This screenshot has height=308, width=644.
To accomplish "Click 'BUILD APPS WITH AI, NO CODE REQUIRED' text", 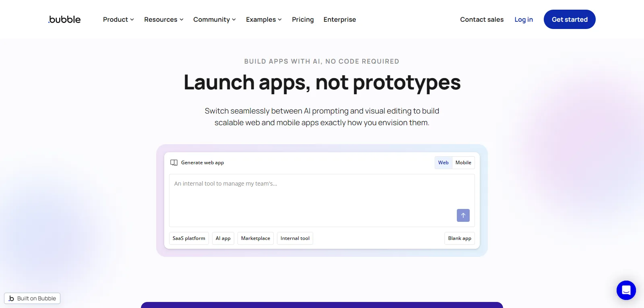I will click(x=322, y=61).
